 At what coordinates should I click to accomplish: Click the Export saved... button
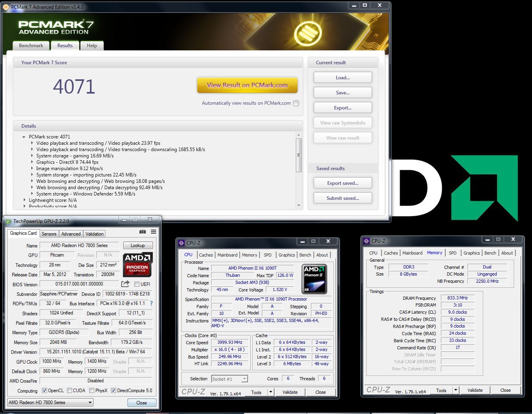click(x=343, y=183)
